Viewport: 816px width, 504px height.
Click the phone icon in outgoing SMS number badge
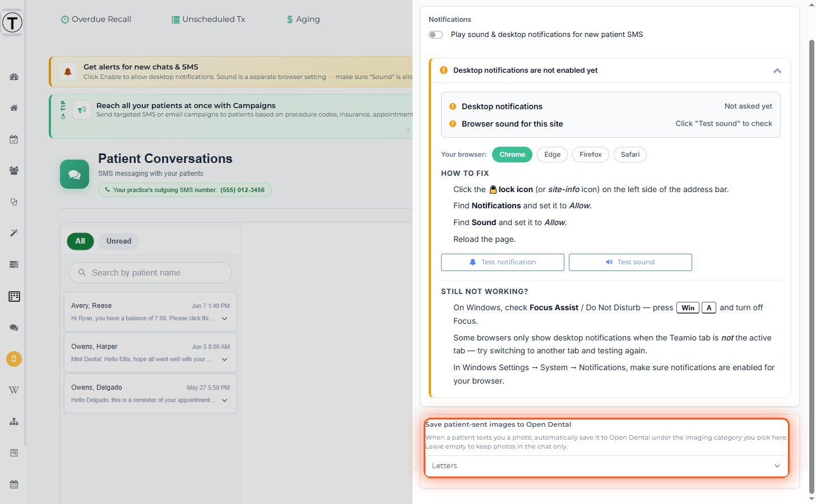(x=108, y=190)
